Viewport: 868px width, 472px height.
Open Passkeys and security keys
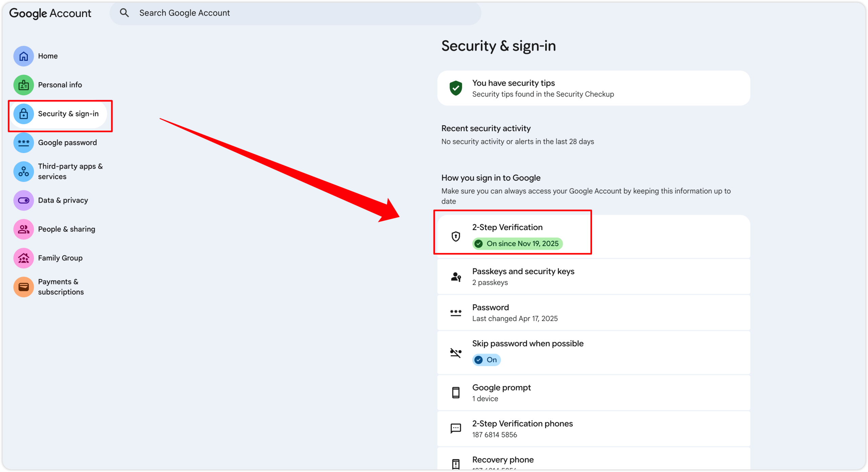click(593, 277)
